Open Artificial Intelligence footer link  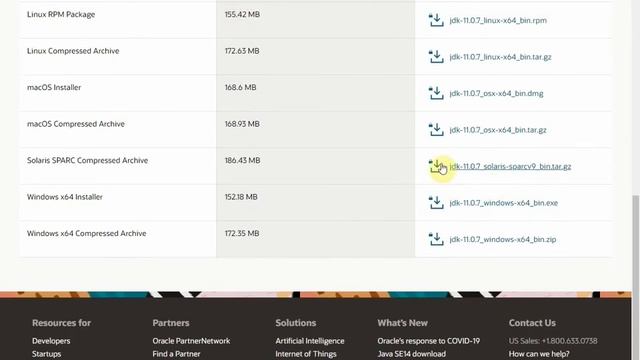point(310,341)
